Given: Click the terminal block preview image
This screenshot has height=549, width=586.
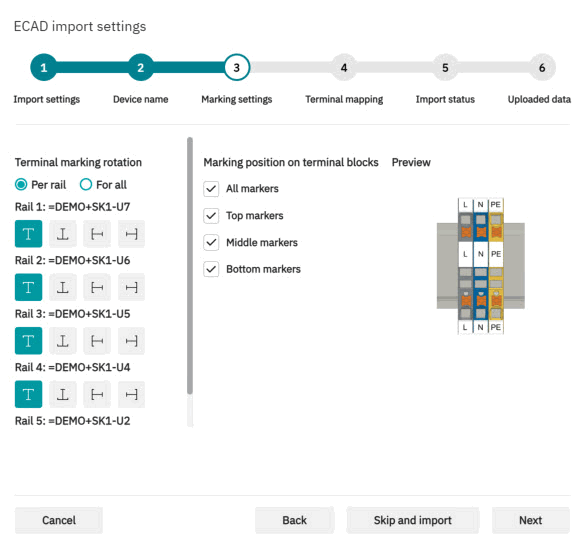Looking at the screenshot, I should point(481,266).
